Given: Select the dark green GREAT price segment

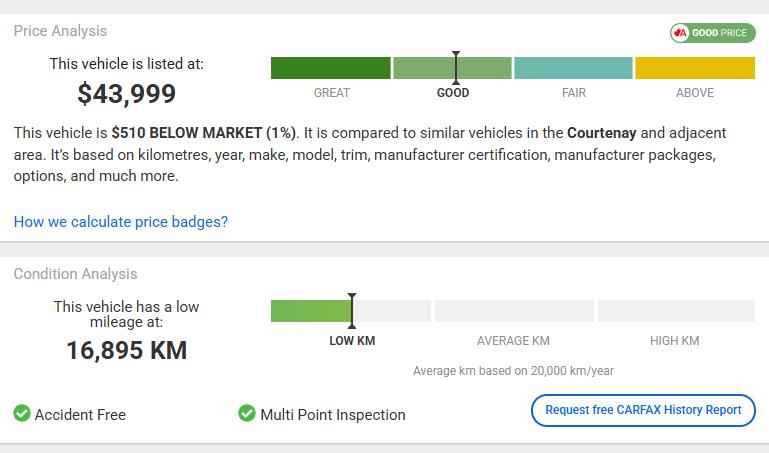Looking at the screenshot, I should 331,68.
